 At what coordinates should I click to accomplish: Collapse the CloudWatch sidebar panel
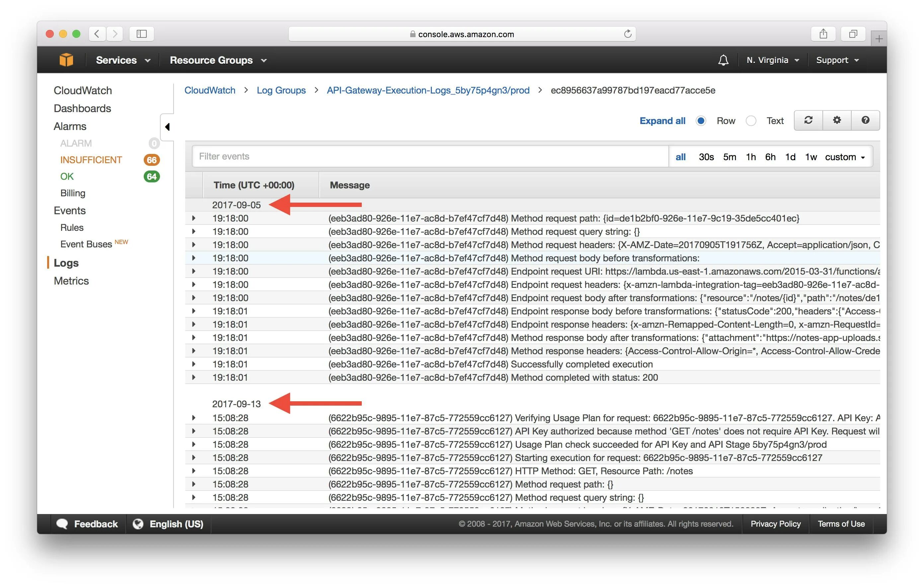167,127
